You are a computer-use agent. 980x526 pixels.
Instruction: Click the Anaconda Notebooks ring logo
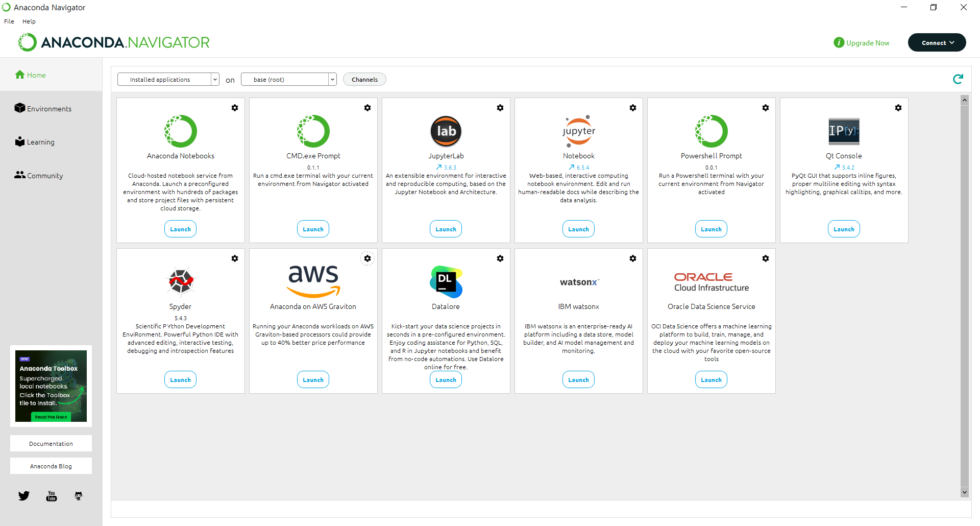pos(181,131)
